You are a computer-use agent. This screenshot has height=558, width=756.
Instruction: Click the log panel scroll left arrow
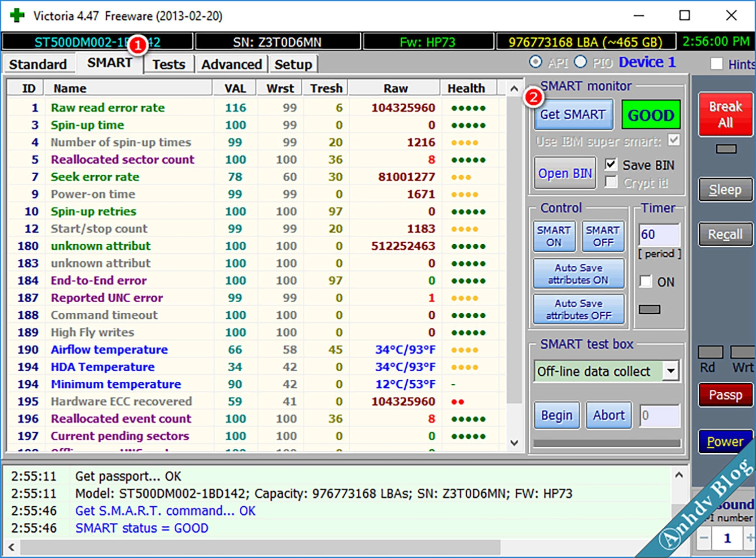pos(11,547)
